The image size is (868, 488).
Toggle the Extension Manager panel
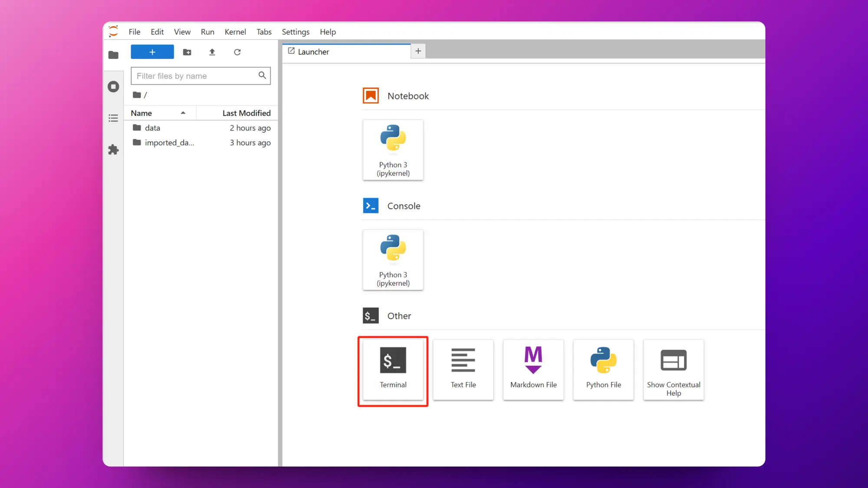tap(113, 150)
